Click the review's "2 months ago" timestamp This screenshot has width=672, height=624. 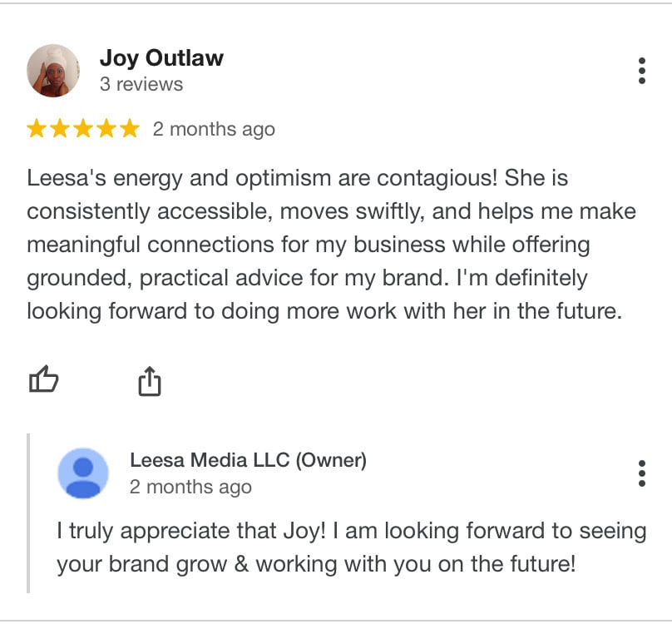(214, 130)
